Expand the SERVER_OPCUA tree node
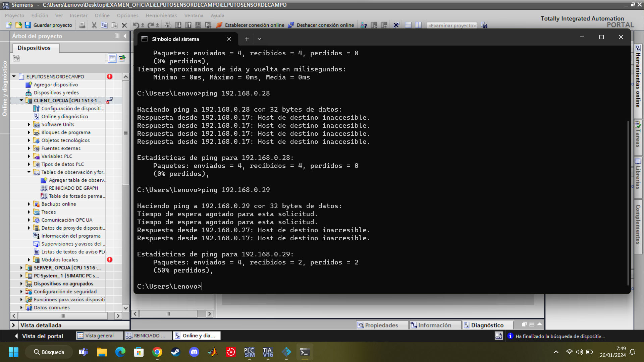Image resolution: width=644 pixels, height=362 pixels. coord(21,267)
